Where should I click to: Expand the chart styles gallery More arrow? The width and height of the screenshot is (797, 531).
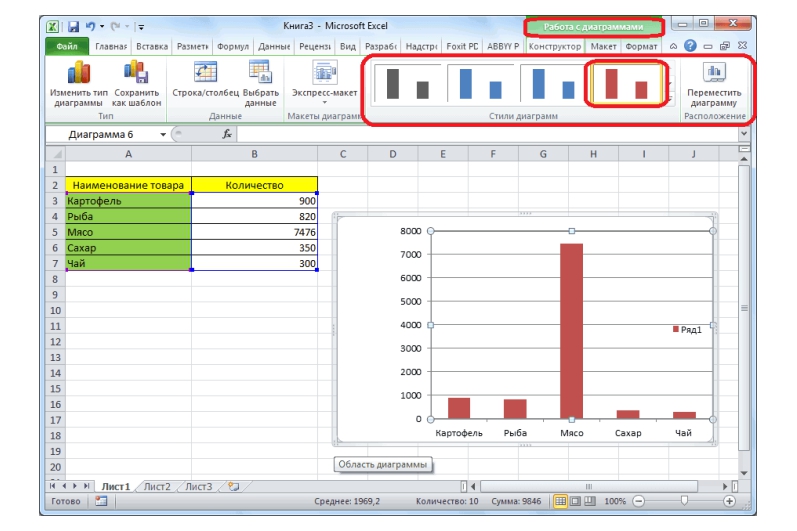click(x=670, y=98)
